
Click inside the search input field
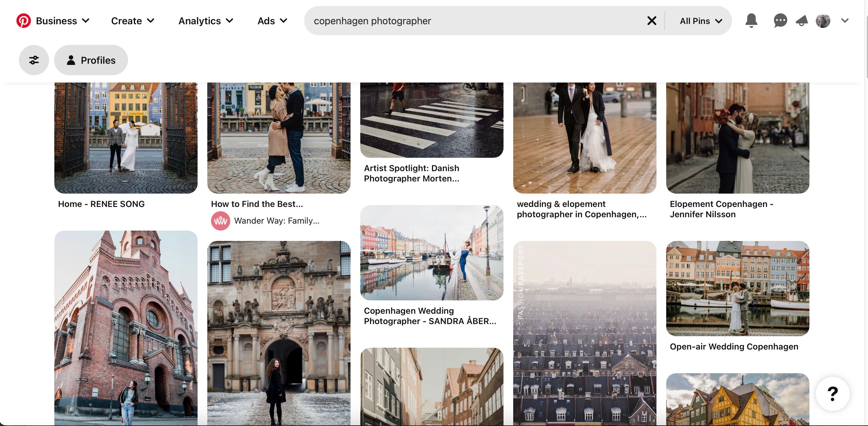pos(472,21)
